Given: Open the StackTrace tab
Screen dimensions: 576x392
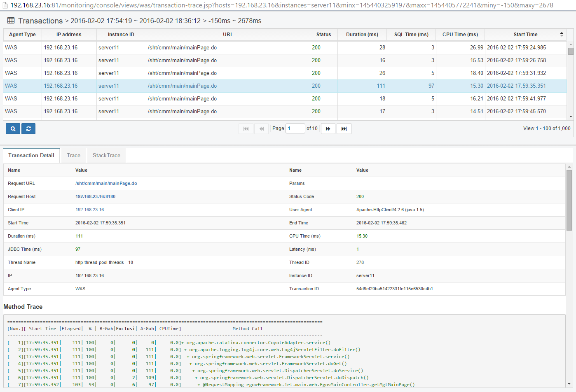Looking at the screenshot, I should [x=106, y=155].
